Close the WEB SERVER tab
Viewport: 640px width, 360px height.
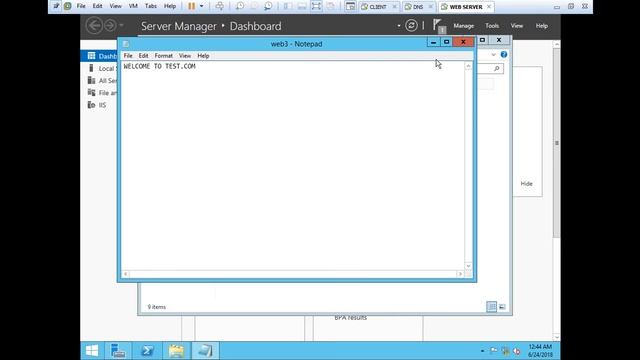click(x=489, y=7)
